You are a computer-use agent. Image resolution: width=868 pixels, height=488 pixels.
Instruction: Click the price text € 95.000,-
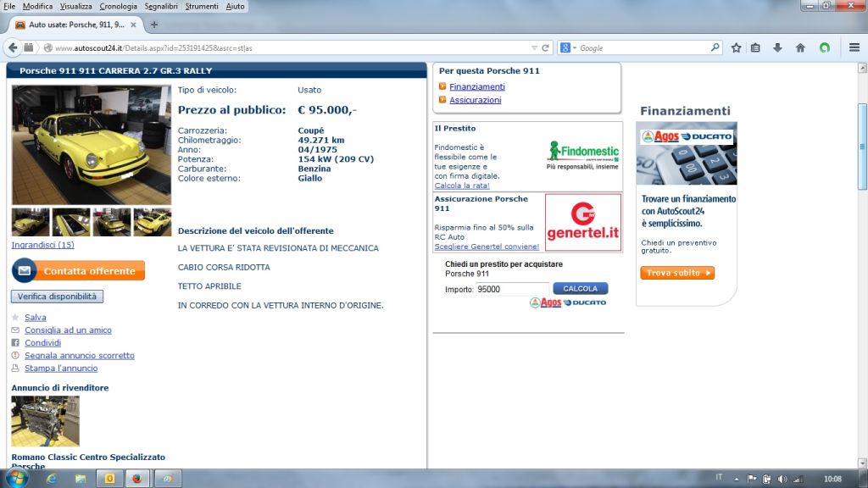pyautogui.click(x=327, y=110)
